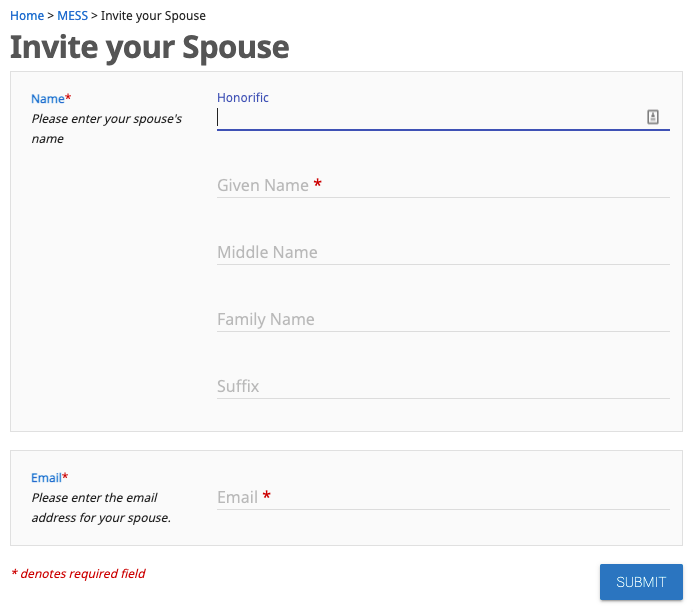Viewport: 693px width, 612px height.
Task: Click the Honorific floating label
Action: point(243,97)
